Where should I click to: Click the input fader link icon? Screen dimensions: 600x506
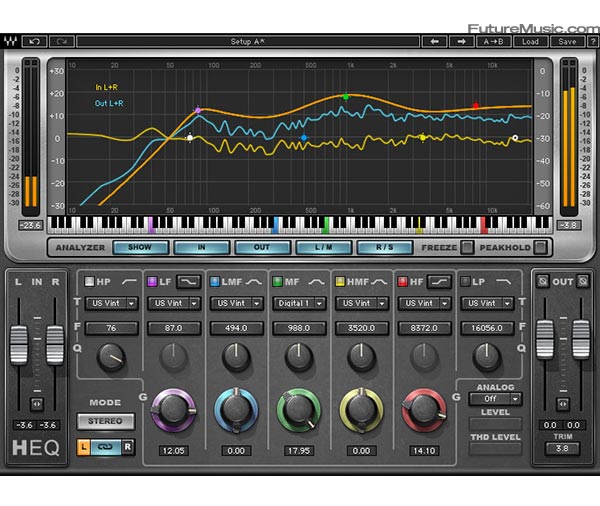tap(37, 404)
